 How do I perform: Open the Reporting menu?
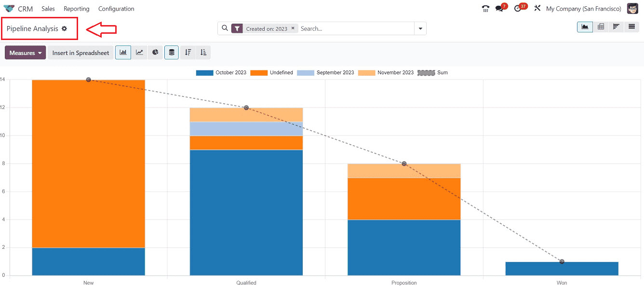(77, 9)
